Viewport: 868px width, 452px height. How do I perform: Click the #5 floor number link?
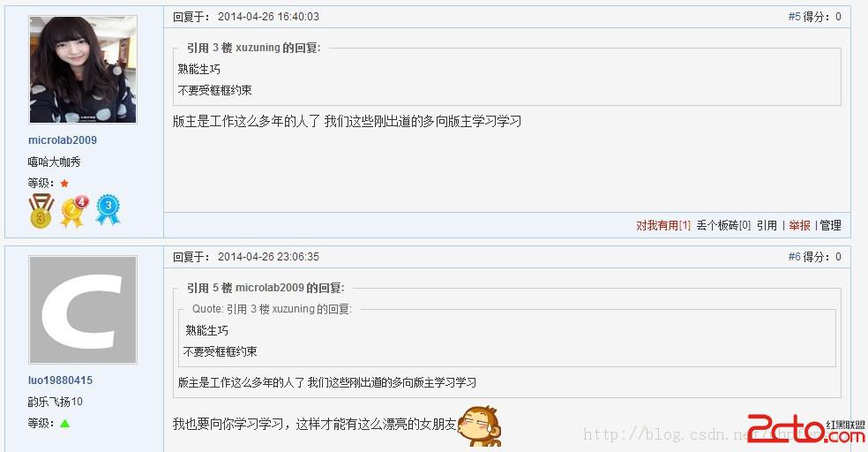point(795,17)
